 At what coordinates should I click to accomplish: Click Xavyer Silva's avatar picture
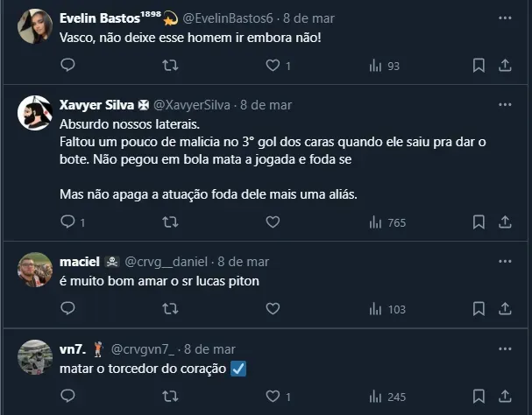click(35, 114)
